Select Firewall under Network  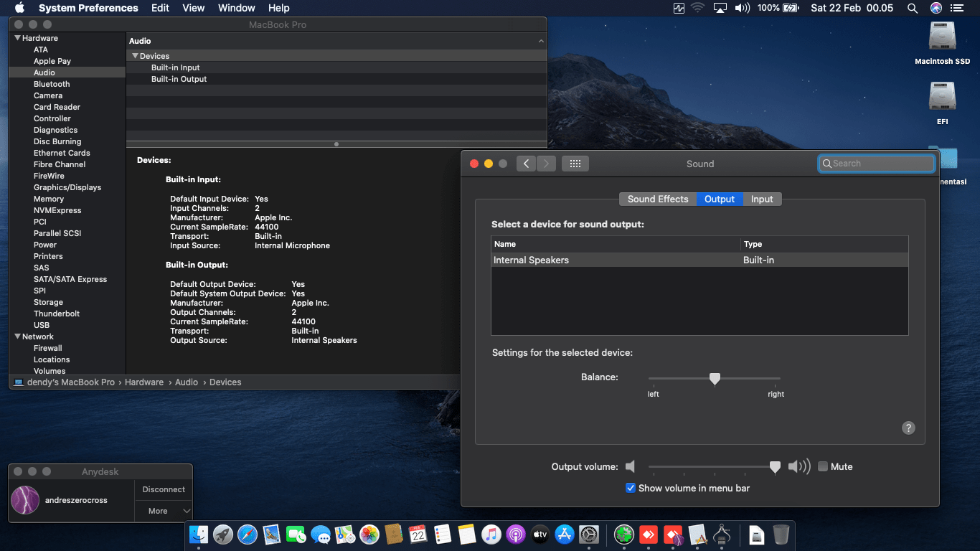(48, 348)
